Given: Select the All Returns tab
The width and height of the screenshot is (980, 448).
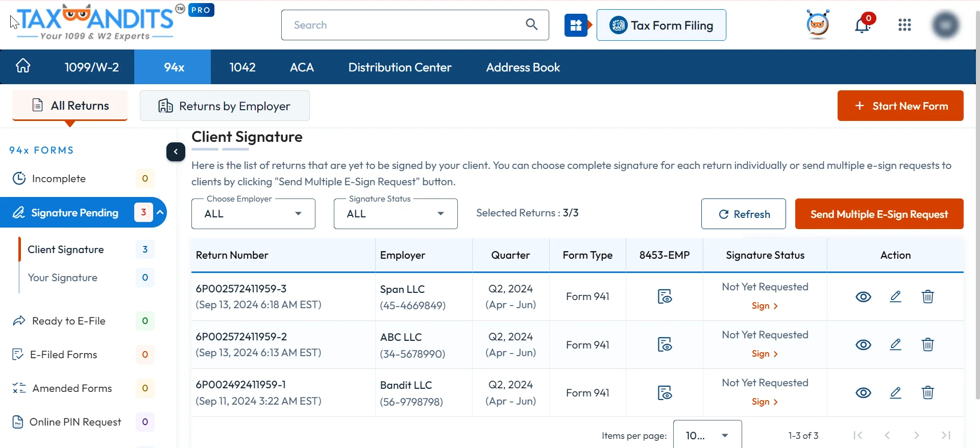Looking at the screenshot, I should pos(70,106).
